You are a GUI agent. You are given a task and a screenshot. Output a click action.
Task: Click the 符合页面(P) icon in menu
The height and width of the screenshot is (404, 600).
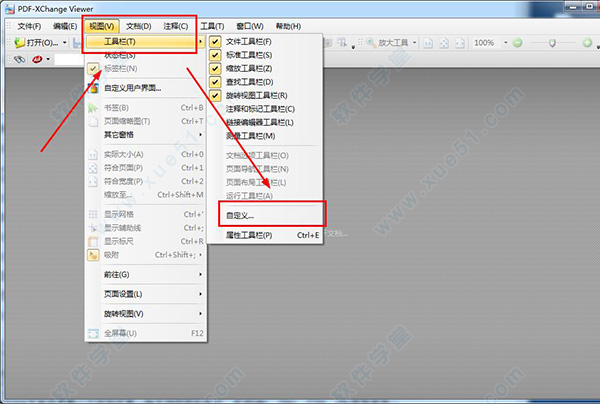(x=93, y=168)
